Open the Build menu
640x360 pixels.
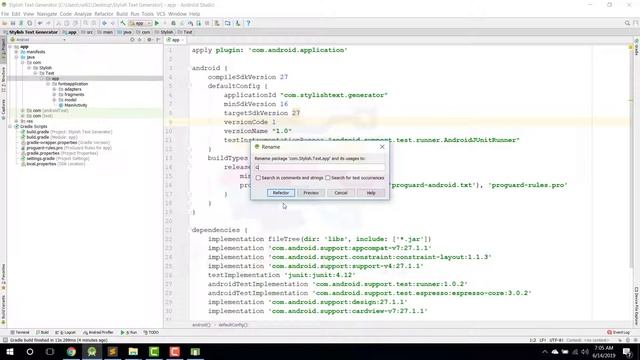[122, 14]
